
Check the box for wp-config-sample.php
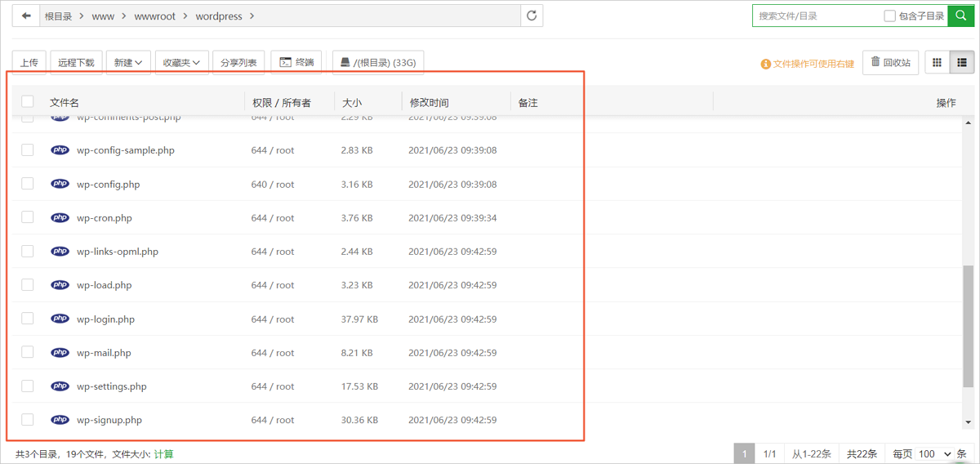click(x=28, y=150)
